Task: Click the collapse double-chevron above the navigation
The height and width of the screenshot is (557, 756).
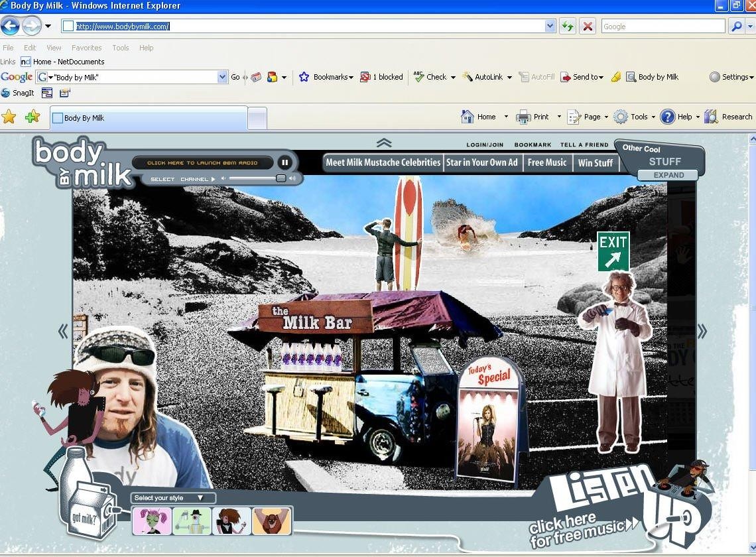Action: [384, 143]
